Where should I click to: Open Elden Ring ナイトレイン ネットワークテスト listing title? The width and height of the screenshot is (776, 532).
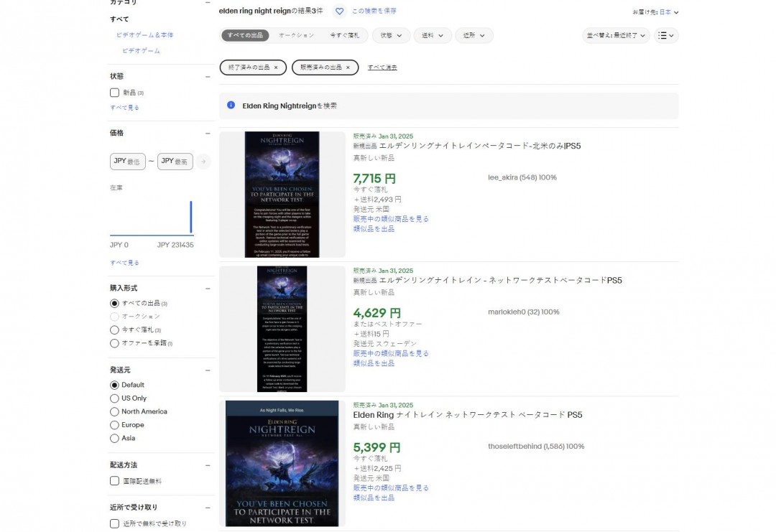tap(468, 415)
